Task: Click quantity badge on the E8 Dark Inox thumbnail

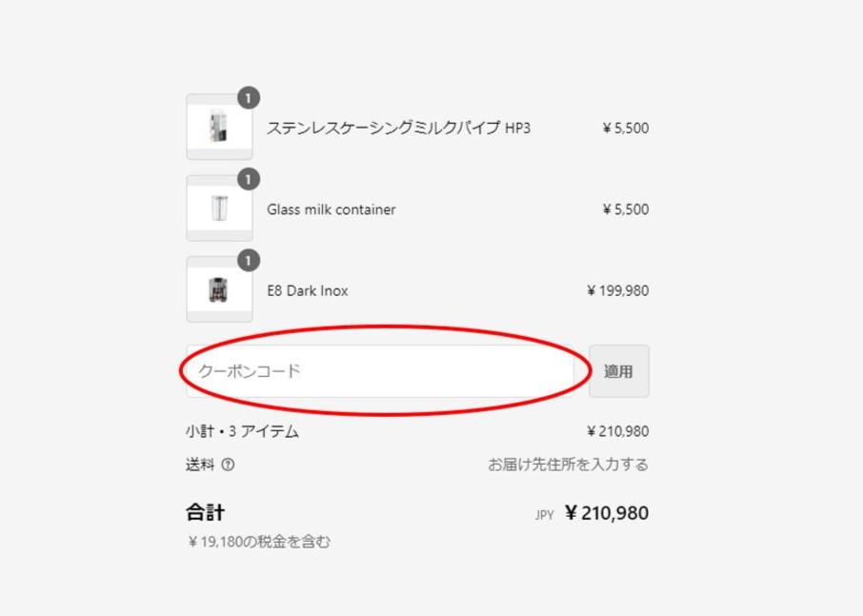Action: (x=249, y=260)
